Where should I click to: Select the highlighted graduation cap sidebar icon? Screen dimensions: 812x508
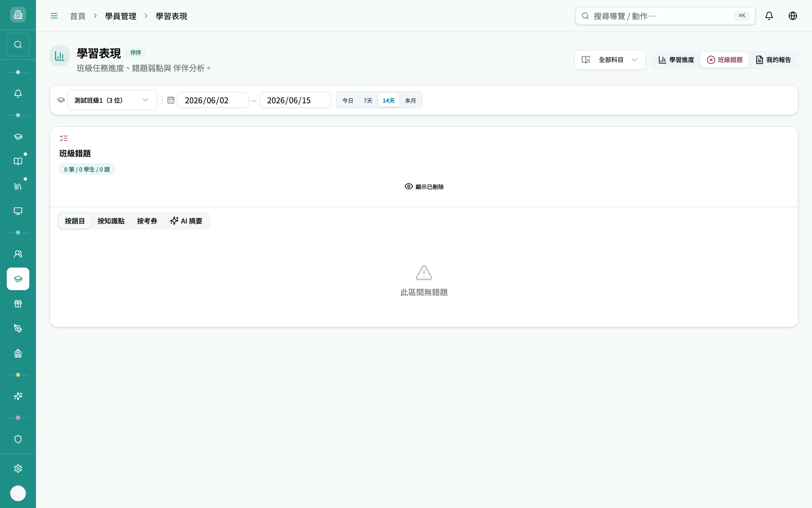(x=18, y=279)
